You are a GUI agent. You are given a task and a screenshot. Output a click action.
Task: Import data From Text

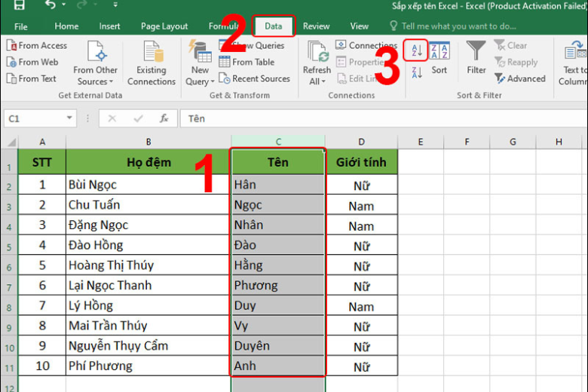[x=32, y=78]
